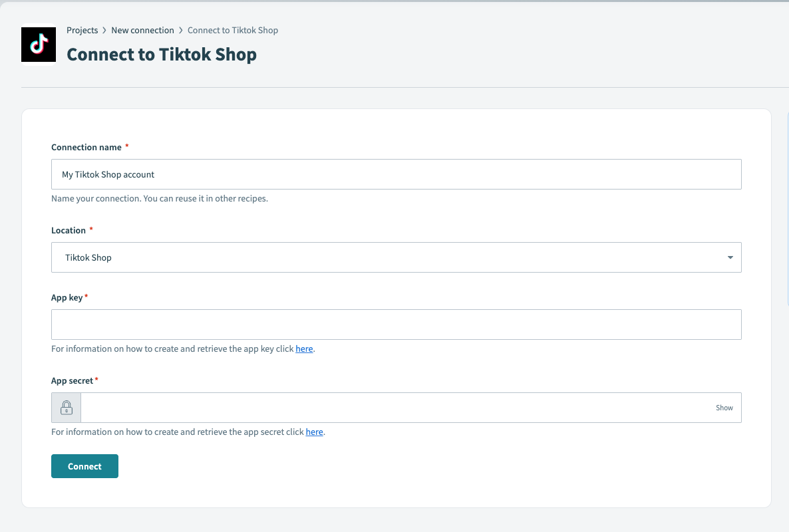Click the Connect to Tiktok Shop heading
Screen dimensions: 789x532
(x=161, y=54)
